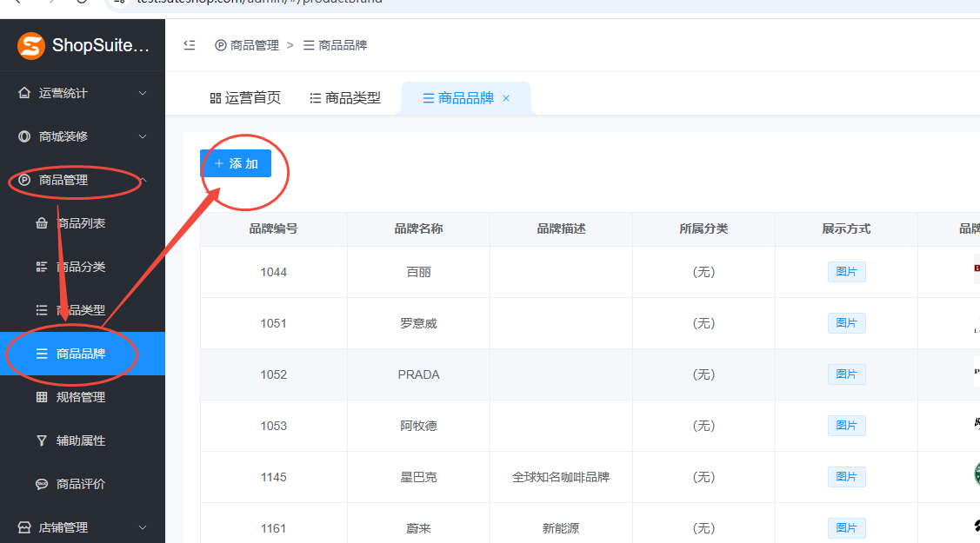Select 商品分类 in the sidebar menu
980x543 pixels.
[81, 267]
